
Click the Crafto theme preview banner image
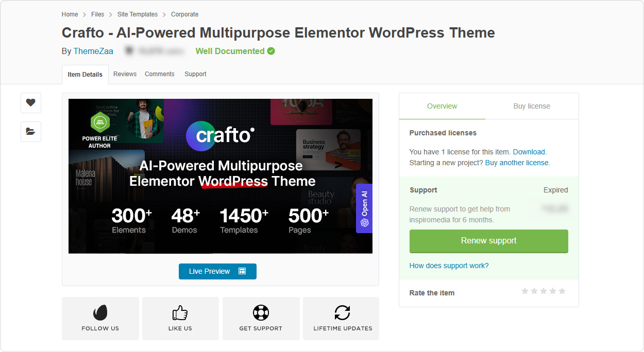pos(221,176)
